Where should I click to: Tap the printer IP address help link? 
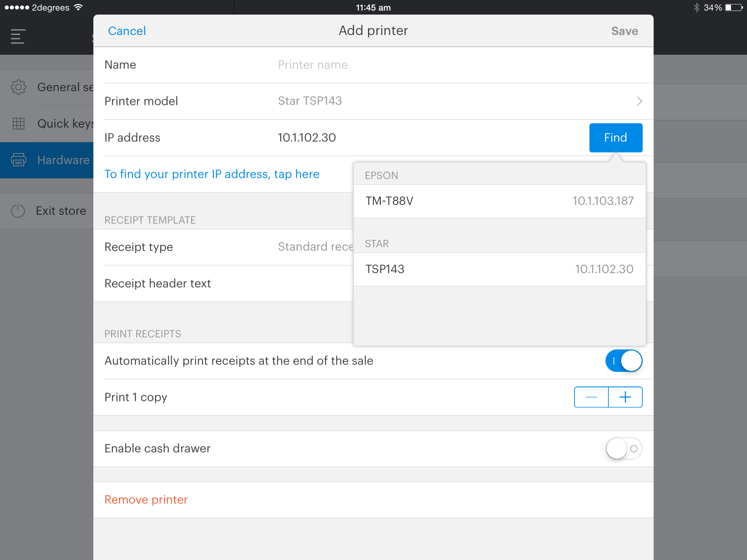point(212,174)
